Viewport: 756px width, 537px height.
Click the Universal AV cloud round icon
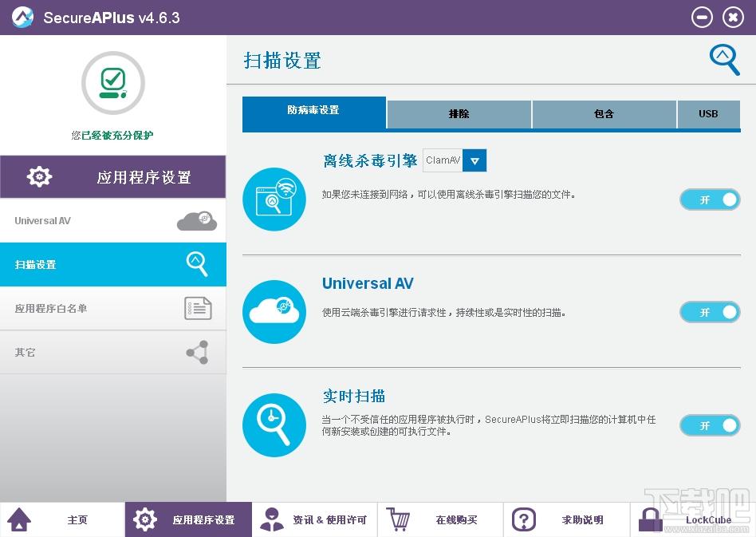274,312
